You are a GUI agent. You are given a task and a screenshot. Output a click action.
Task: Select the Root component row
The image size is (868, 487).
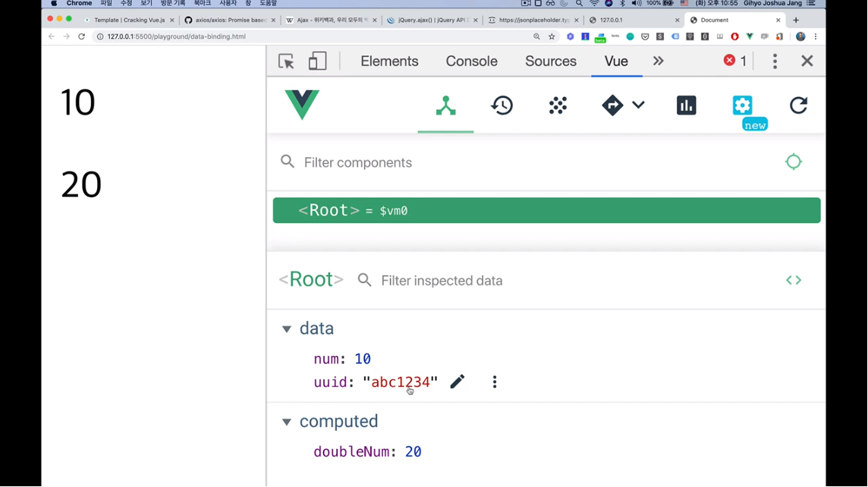pyautogui.click(x=546, y=210)
